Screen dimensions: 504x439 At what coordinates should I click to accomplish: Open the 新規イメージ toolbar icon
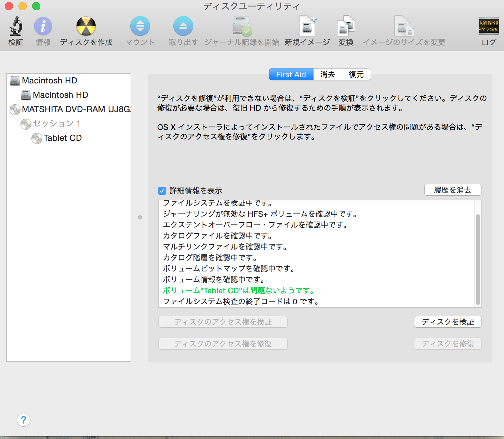point(307,27)
